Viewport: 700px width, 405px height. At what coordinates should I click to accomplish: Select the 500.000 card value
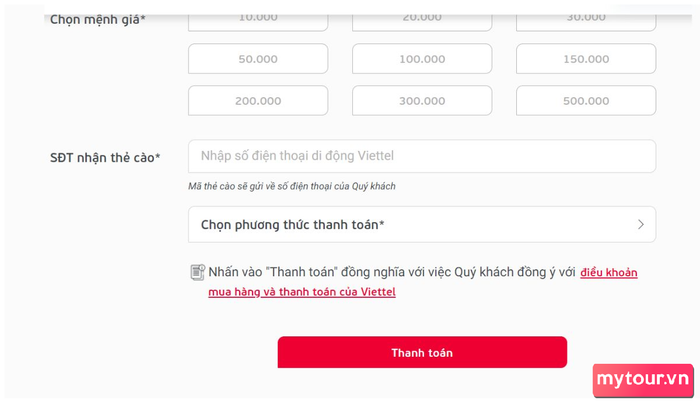[x=586, y=101]
